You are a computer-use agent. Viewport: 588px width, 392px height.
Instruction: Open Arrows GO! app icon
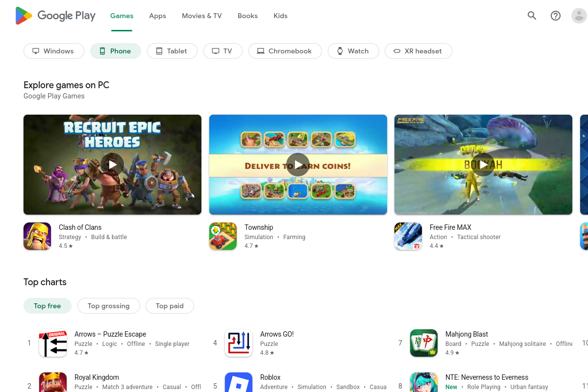(x=239, y=343)
